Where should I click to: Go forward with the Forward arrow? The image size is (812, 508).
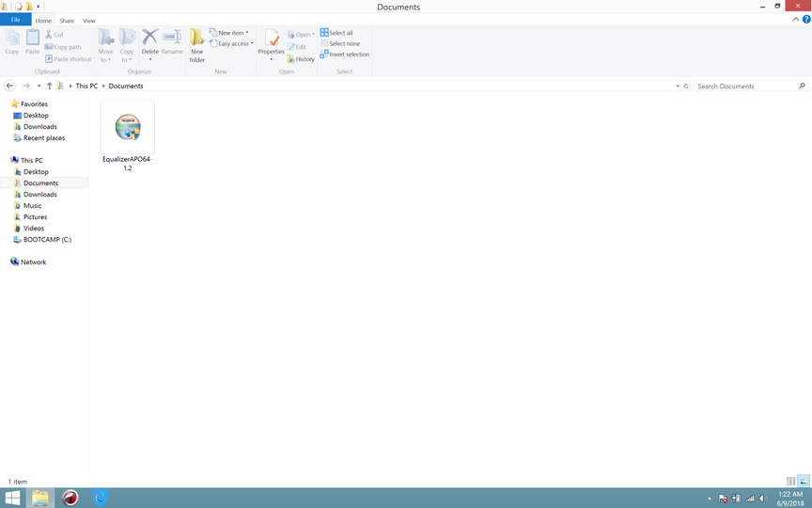26,86
